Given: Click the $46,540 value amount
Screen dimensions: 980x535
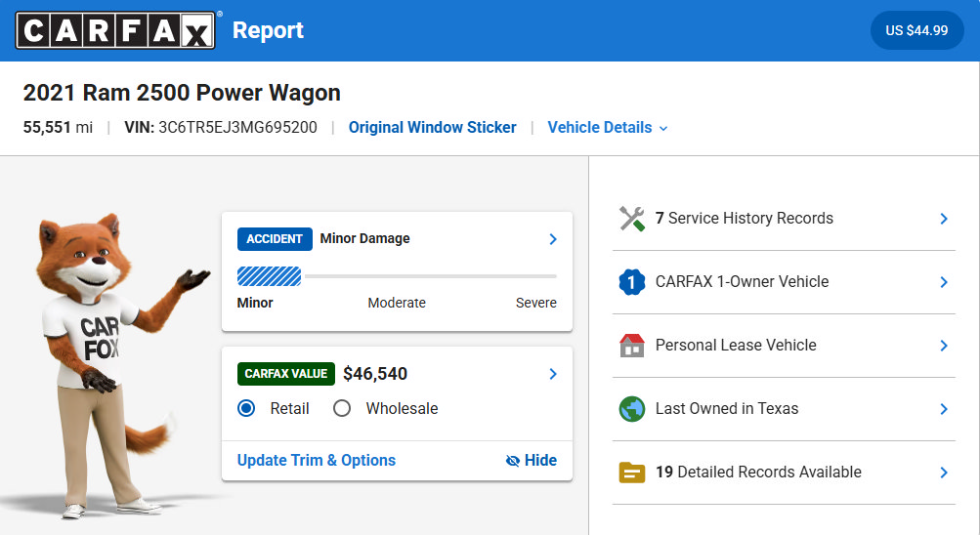Looking at the screenshot, I should click(375, 374).
